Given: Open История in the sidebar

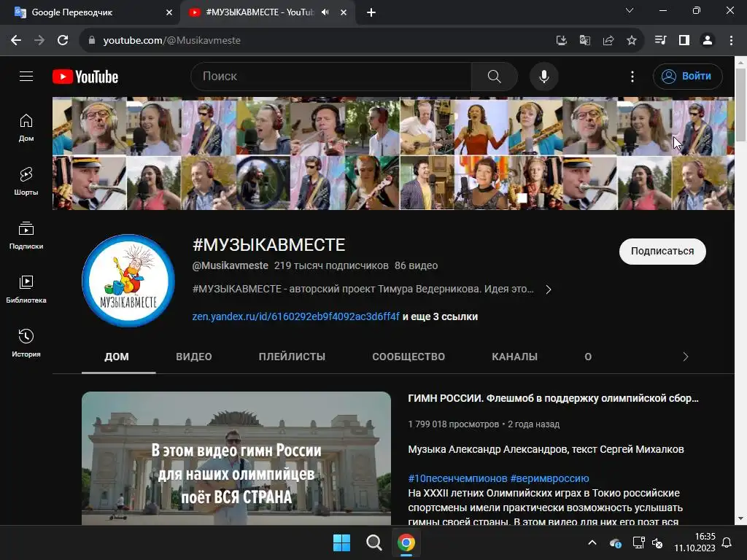Looking at the screenshot, I should 26,343.
